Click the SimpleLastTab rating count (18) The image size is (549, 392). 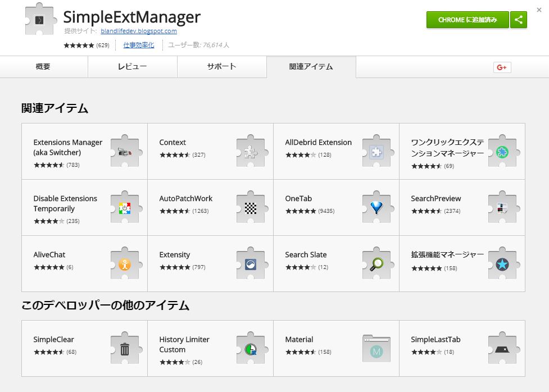[x=449, y=352]
